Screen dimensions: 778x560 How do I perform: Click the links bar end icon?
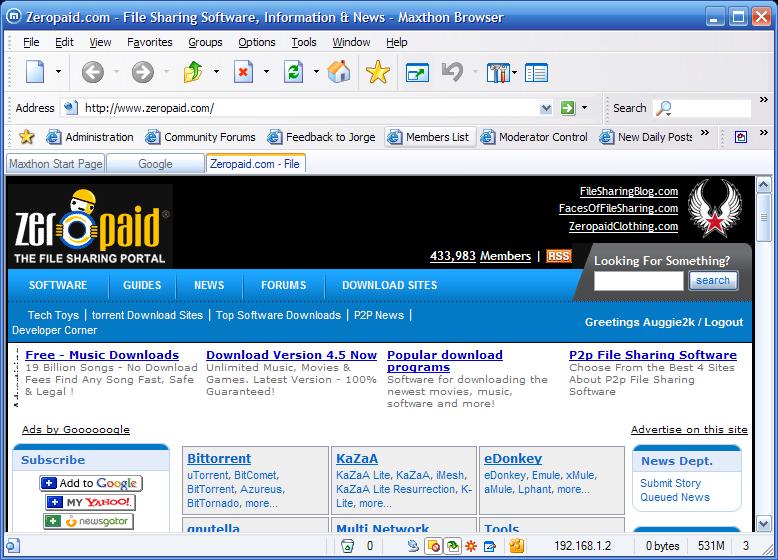741,137
